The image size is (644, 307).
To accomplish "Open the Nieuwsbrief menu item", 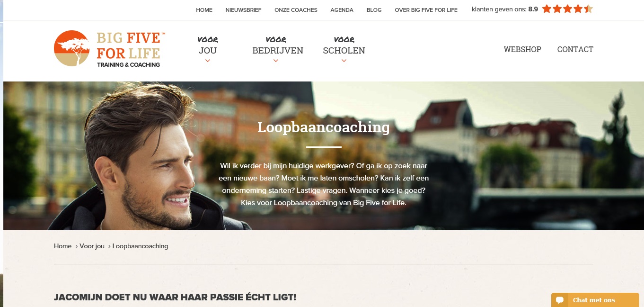I will coord(243,10).
